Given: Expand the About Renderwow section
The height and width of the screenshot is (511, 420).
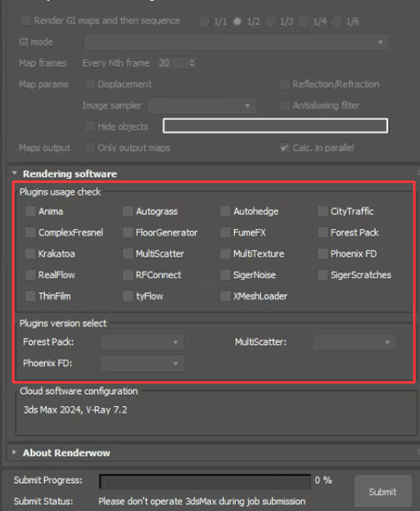Looking at the screenshot, I should pos(14,452).
